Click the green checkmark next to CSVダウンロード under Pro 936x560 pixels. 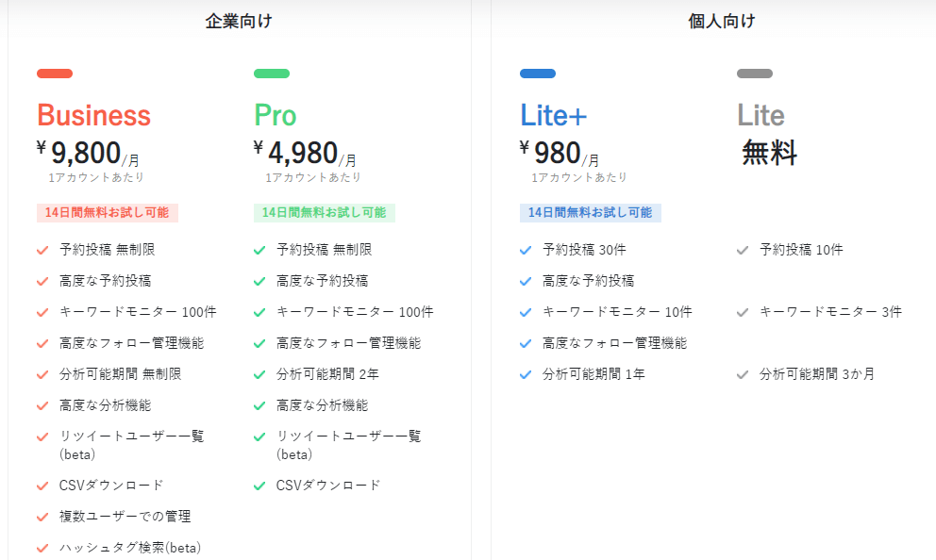point(259,486)
